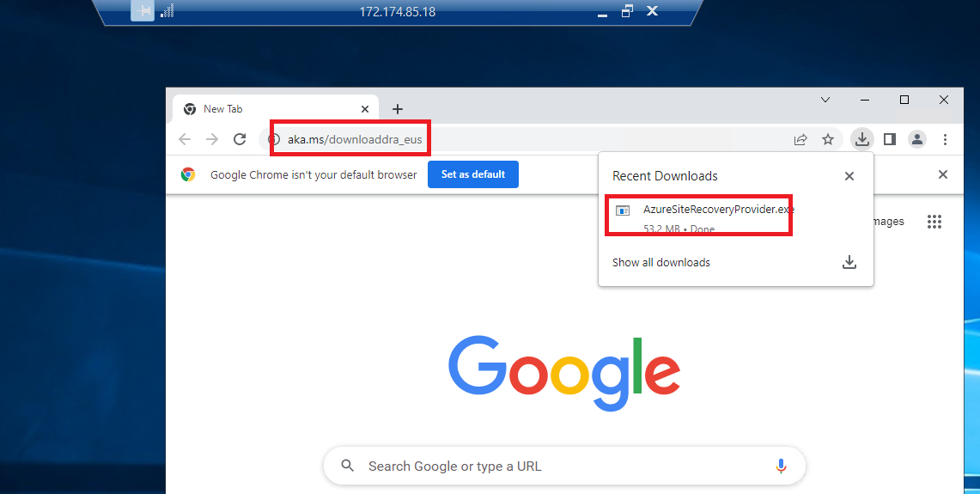Reload the current page
Screen dimensions: 980x494
240,139
